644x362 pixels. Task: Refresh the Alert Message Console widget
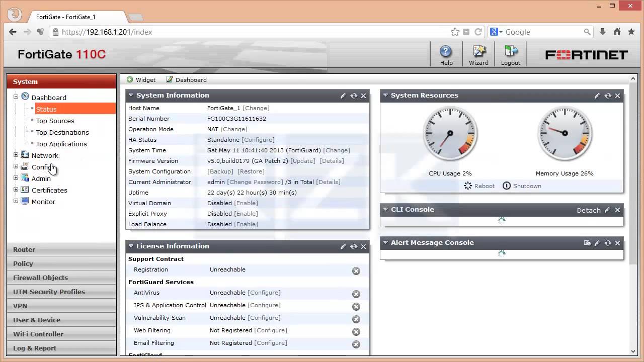[x=608, y=243]
